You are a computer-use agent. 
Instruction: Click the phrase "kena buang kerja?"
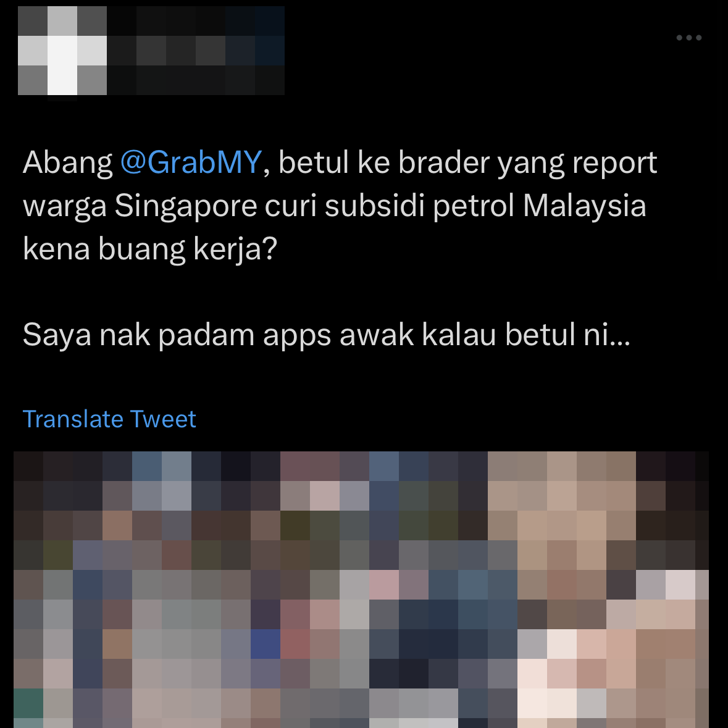[x=150, y=249]
